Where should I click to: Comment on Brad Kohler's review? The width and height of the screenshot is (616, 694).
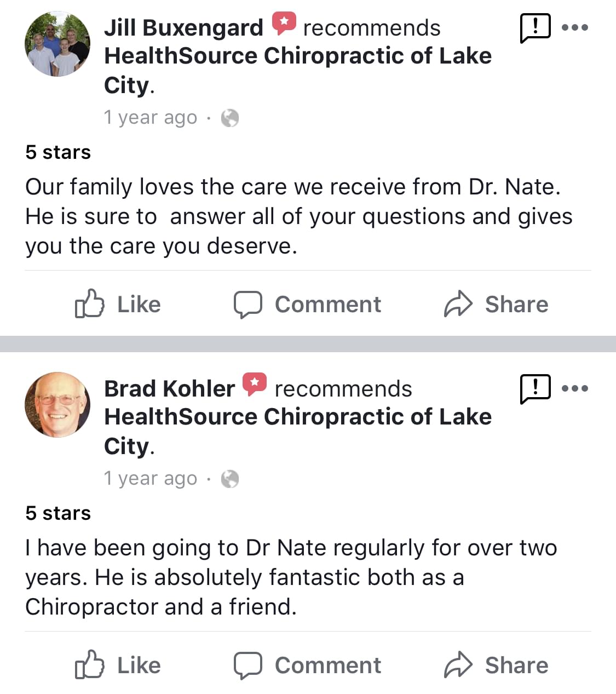click(307, 665)
